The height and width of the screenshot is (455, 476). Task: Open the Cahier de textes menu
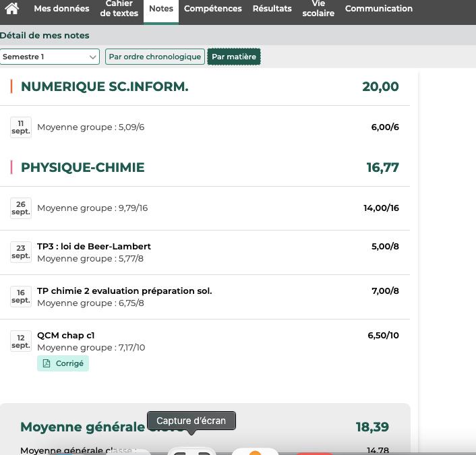point(119,9)
